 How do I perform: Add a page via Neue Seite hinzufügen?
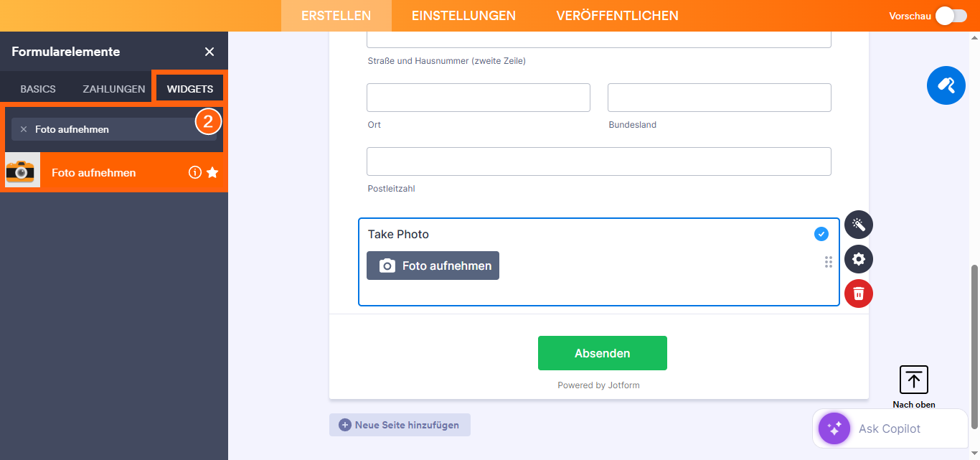coord(400,425)
